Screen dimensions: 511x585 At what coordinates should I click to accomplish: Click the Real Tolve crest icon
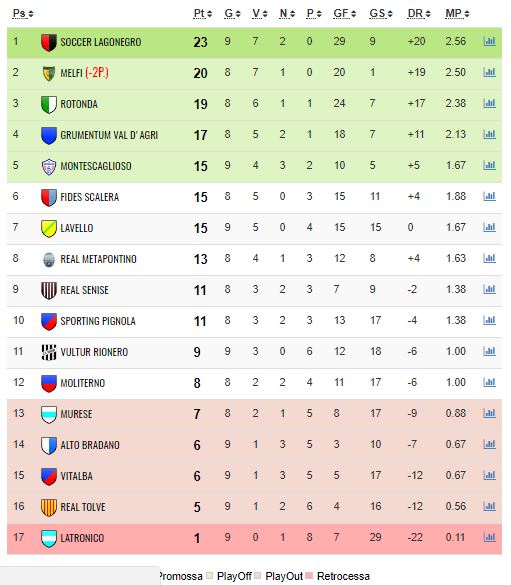48,507
